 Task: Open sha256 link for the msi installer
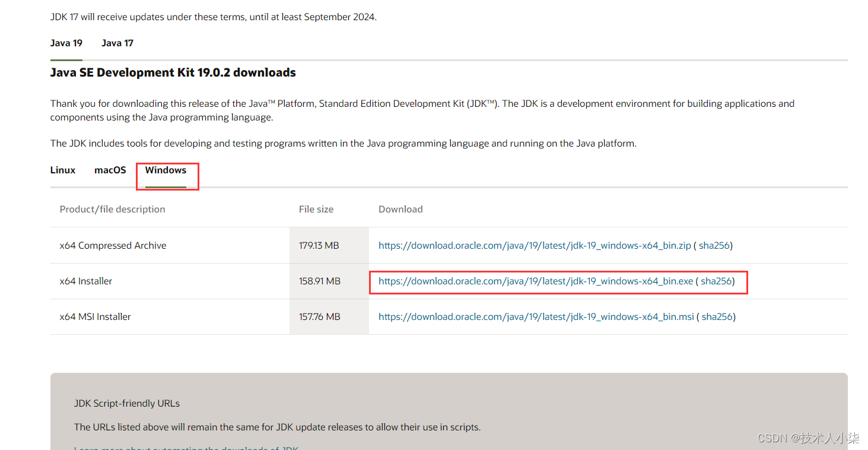(717, 317)
